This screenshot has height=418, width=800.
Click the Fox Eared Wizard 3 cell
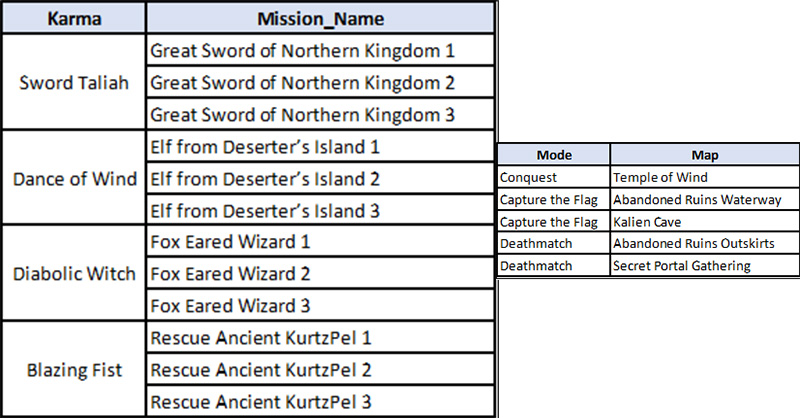pos(229,306)
